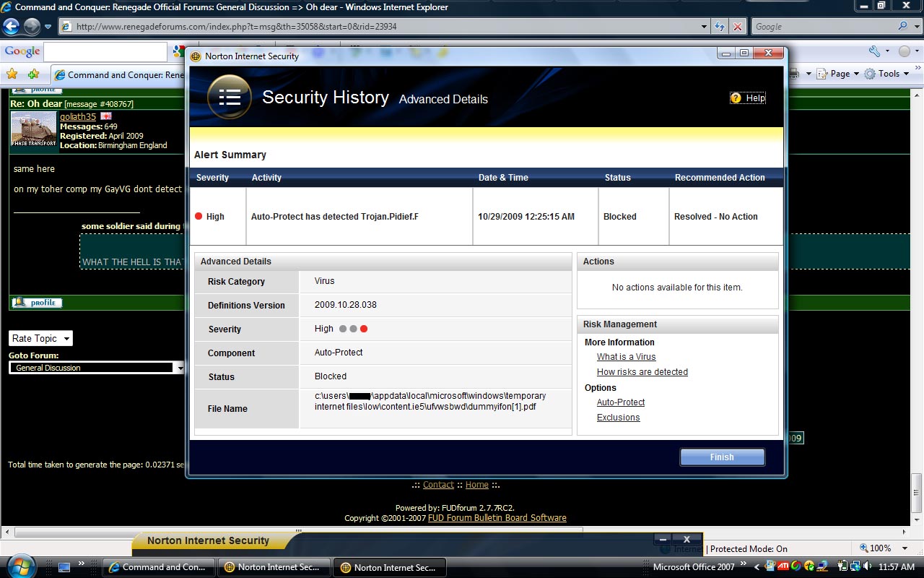924x578 pixels.
Task: Click the IE Back navigation arrow
Action: pos(11,27)
